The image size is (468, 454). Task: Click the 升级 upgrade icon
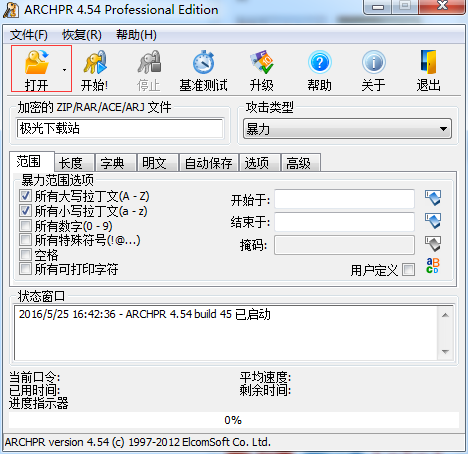[x=262, y=62]
